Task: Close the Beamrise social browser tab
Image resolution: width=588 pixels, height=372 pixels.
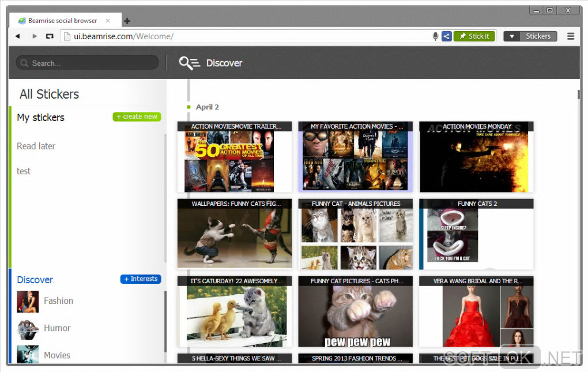Action: 108,21
